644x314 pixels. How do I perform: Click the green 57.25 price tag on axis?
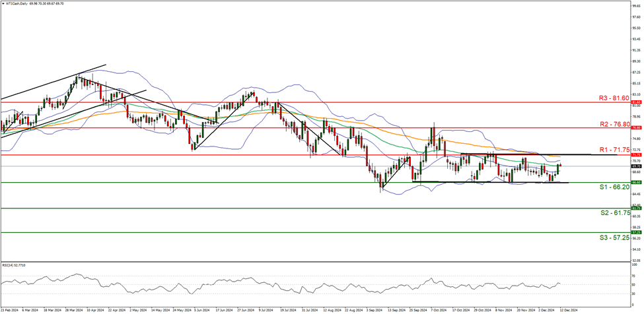tap(637, 232)
